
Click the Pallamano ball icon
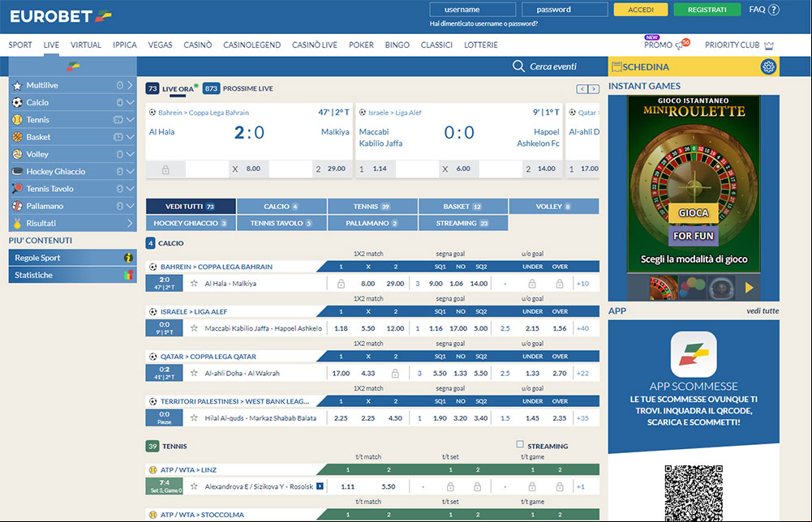point(17,206)
